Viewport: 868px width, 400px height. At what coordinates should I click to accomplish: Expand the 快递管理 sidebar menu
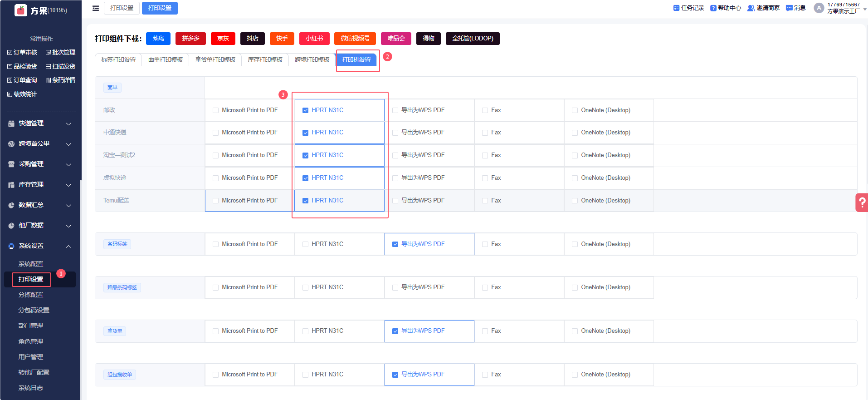(40, 123)
